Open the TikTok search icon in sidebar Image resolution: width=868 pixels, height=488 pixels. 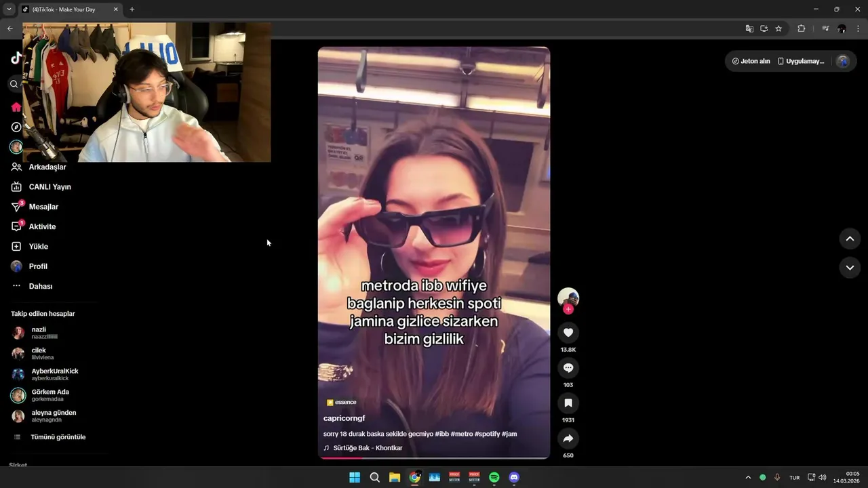(14, 84)
